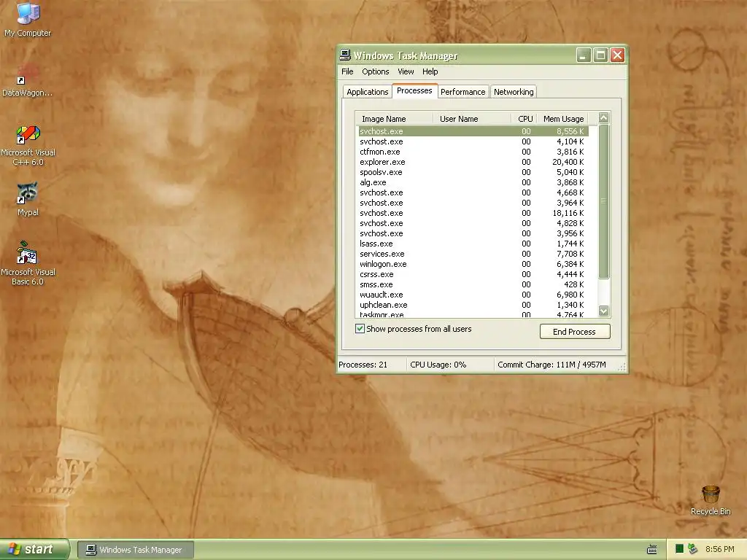Select the wuauclt.exe process
The image size is (747, 560).
tap(473, 295)
